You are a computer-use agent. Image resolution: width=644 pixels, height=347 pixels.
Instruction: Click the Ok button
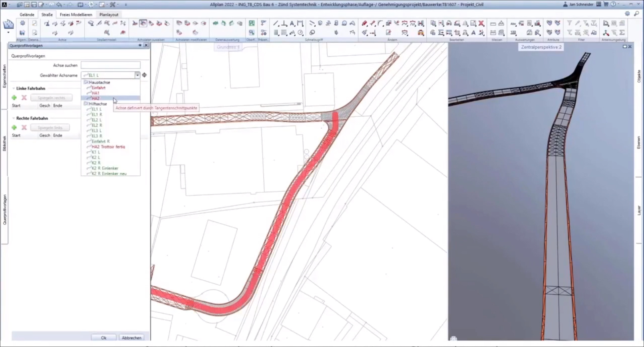[x=104, y=338]
